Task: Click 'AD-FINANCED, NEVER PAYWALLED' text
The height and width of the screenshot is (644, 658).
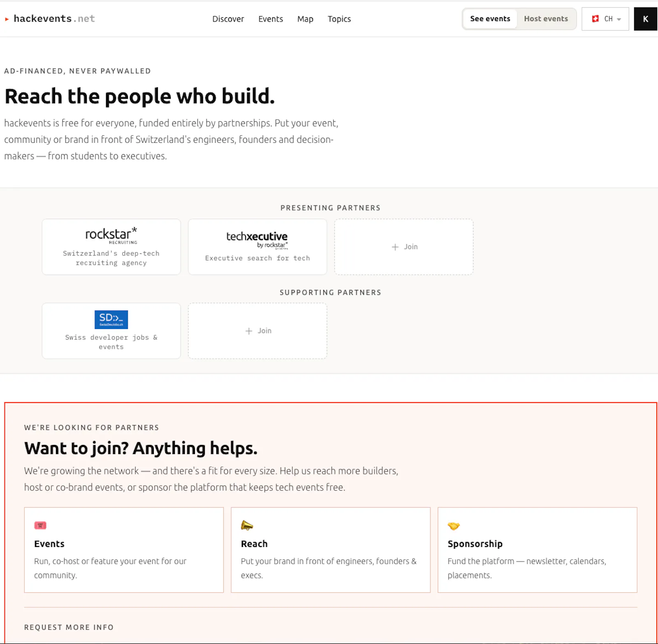Action: (77, 71)
